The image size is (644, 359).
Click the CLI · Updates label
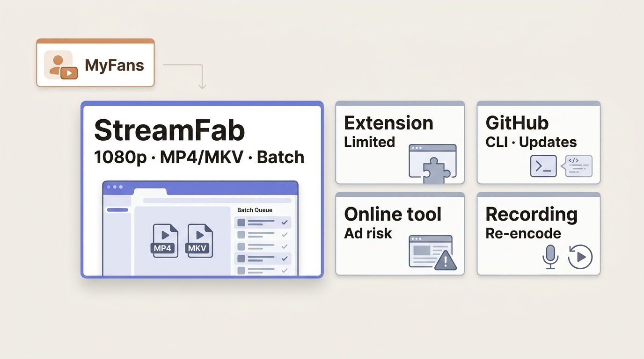pyautogui.click(x=531, y=142)
